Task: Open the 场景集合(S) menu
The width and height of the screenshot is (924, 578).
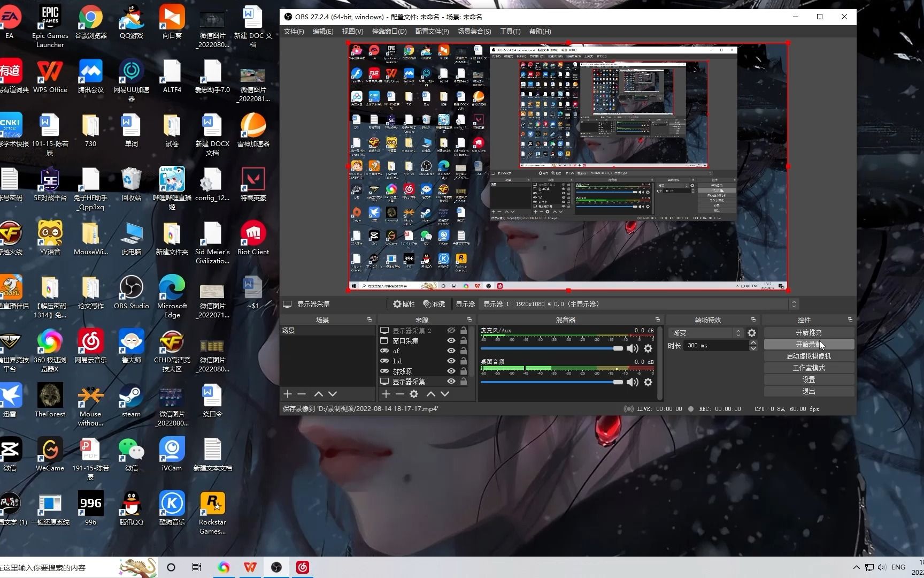Action: [x=474, y=32]
